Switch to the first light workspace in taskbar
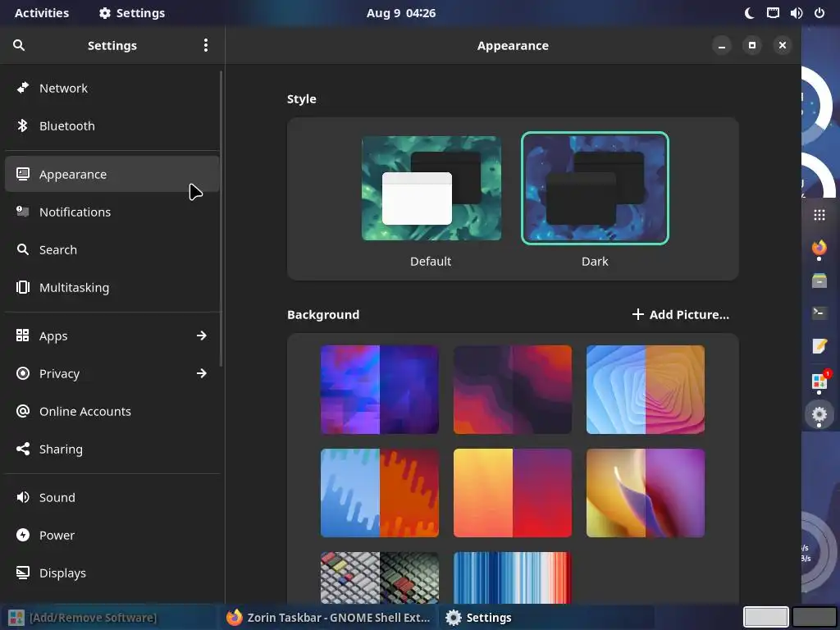 click(765, 617)
